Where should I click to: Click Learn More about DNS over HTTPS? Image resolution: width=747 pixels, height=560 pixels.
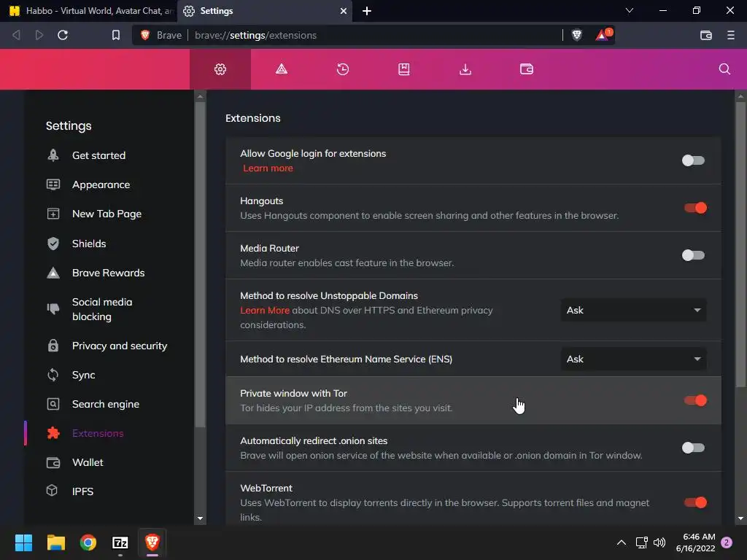pos(264,310)
